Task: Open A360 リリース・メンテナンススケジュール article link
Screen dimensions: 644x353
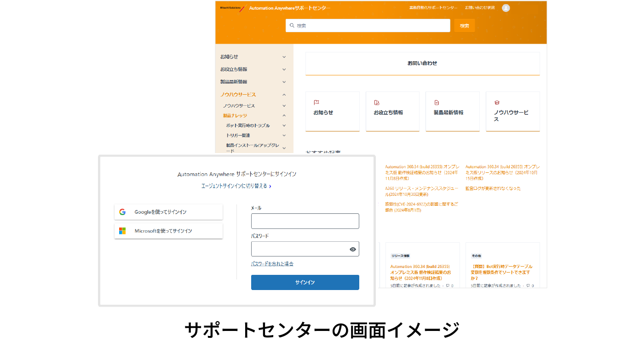Action: [x=422, y=191]
